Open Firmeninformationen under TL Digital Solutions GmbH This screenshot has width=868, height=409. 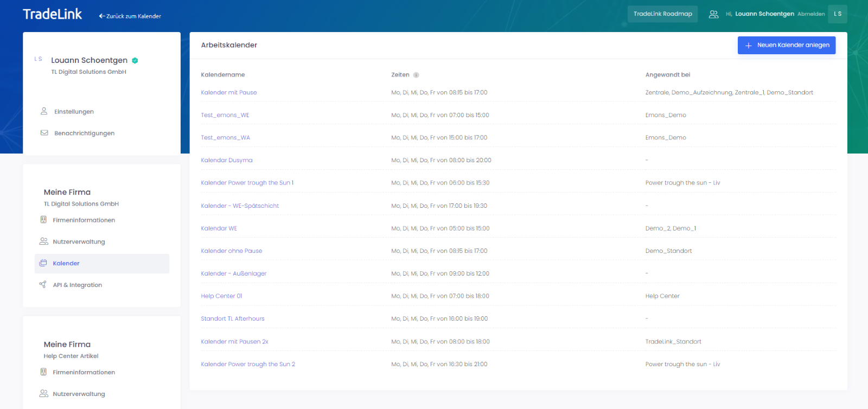coord(84,220)
